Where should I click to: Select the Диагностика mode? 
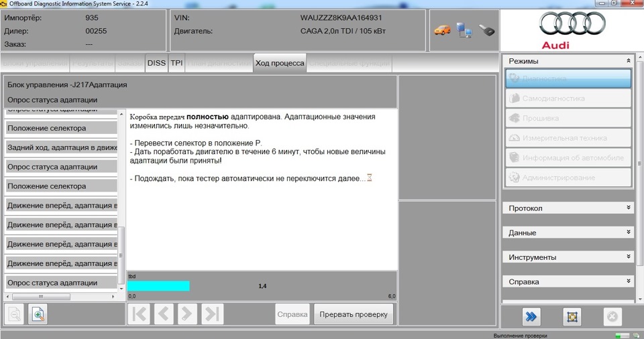click(x=568, y=78)
